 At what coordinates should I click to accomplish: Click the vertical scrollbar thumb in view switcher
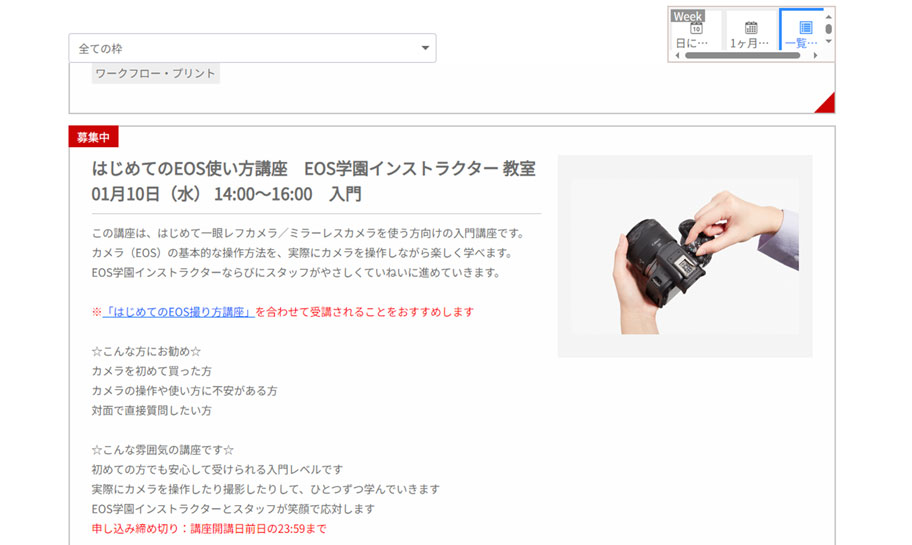point(828,28)
